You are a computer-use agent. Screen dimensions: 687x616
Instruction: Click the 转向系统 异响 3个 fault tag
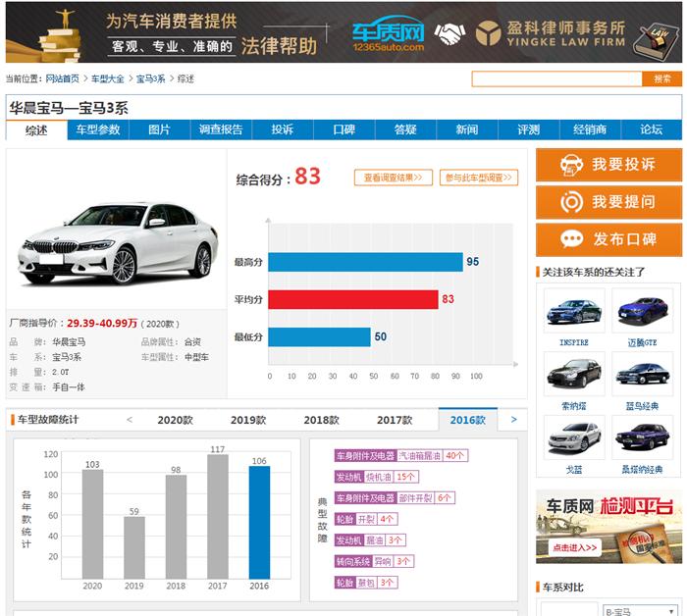374,561
